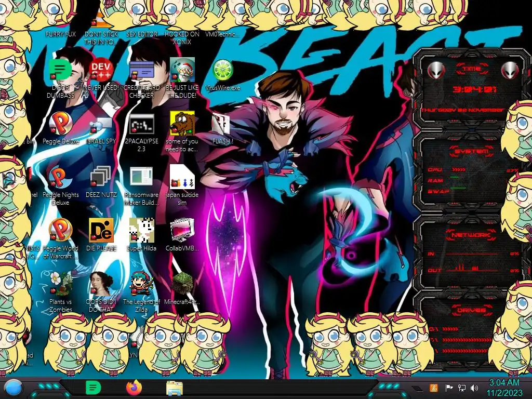Launch Plants vs Zombies desktop icon
Image resolution: width=532 pixels, height=399 pixels.
60,284
